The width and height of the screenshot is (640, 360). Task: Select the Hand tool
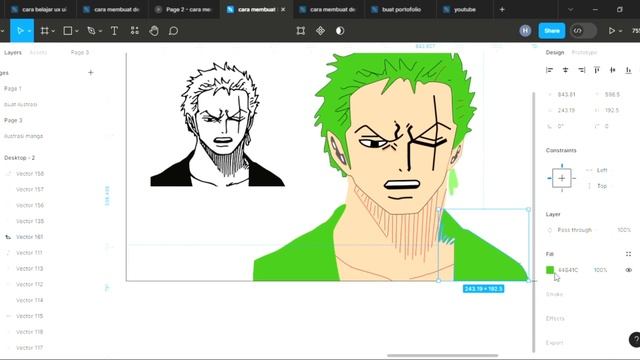(x=154, y=31)
